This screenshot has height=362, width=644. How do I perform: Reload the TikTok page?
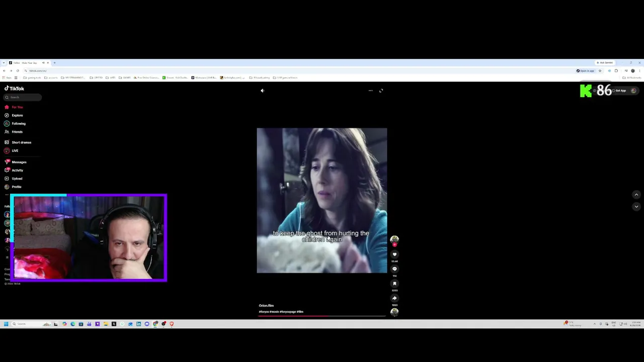pyautogui.click(x=18, y=71)
